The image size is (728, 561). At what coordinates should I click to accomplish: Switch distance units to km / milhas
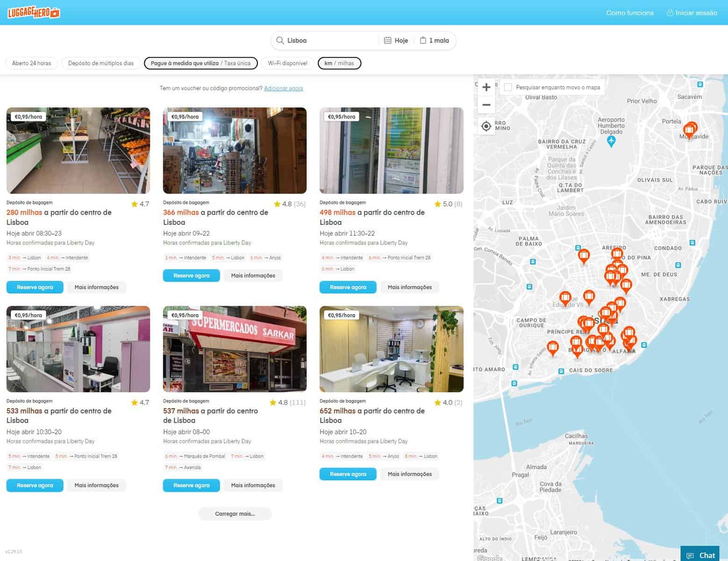pos(339,63)
